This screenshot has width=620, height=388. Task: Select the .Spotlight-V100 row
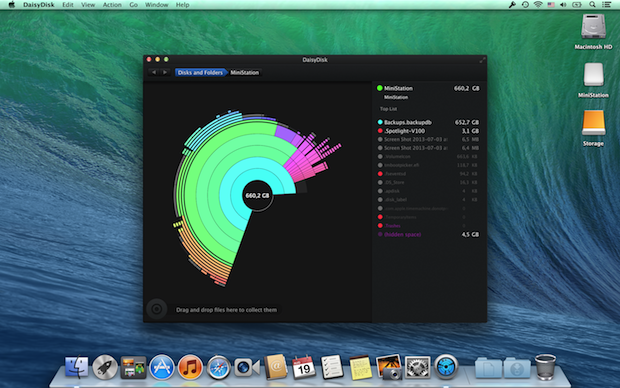tap(428, 131)
